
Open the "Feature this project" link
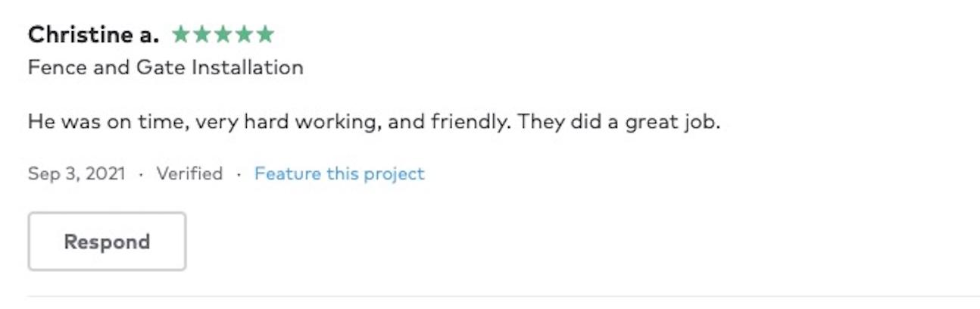click(339, 174)
